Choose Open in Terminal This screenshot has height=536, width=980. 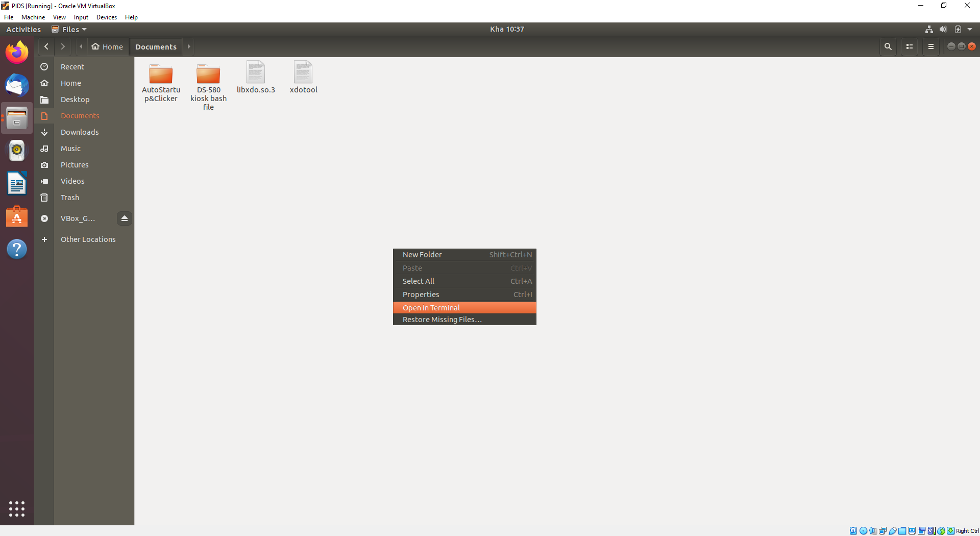point(464,308)
